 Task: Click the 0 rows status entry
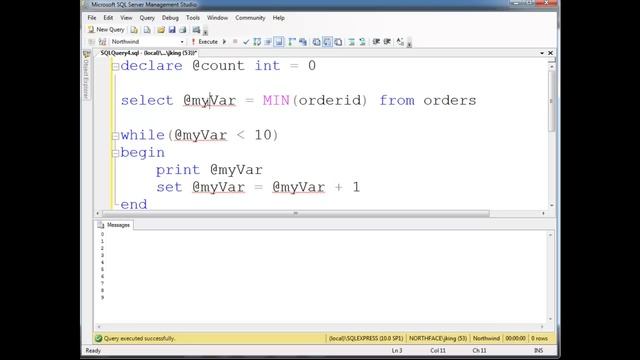coord(539,338)
